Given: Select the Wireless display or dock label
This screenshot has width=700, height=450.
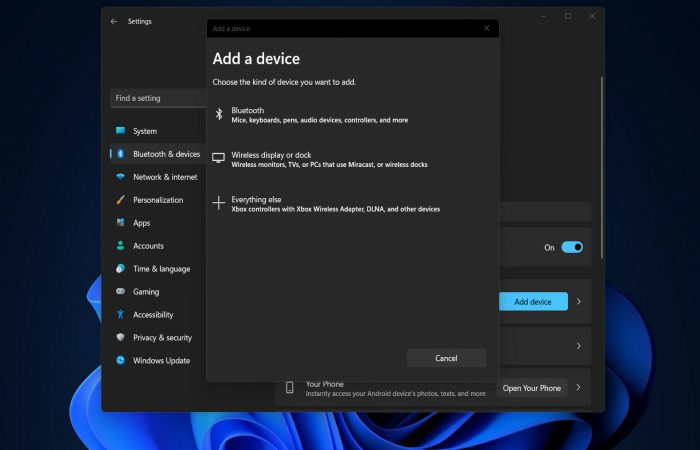Looking at the screenshot, I should pyautogui.click(x=271, y=155).
